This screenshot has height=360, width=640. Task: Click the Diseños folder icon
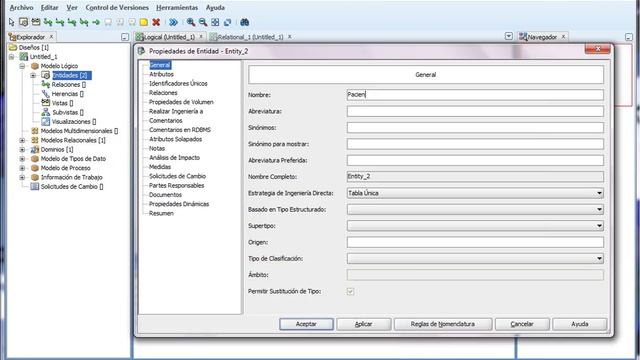[x=13, y=47]
